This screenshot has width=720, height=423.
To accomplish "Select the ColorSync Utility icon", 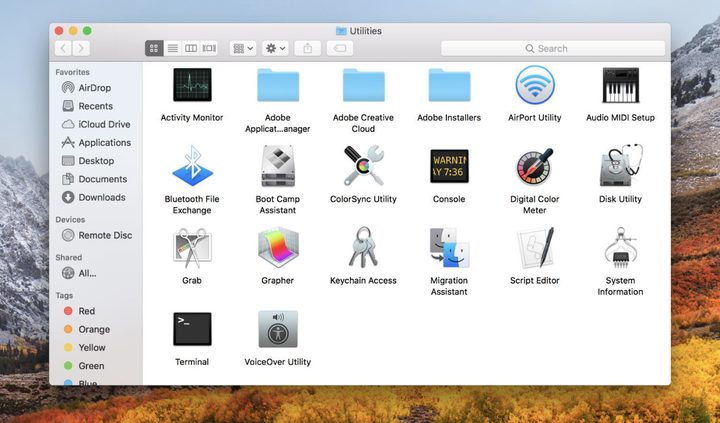I will click(363, 166).
